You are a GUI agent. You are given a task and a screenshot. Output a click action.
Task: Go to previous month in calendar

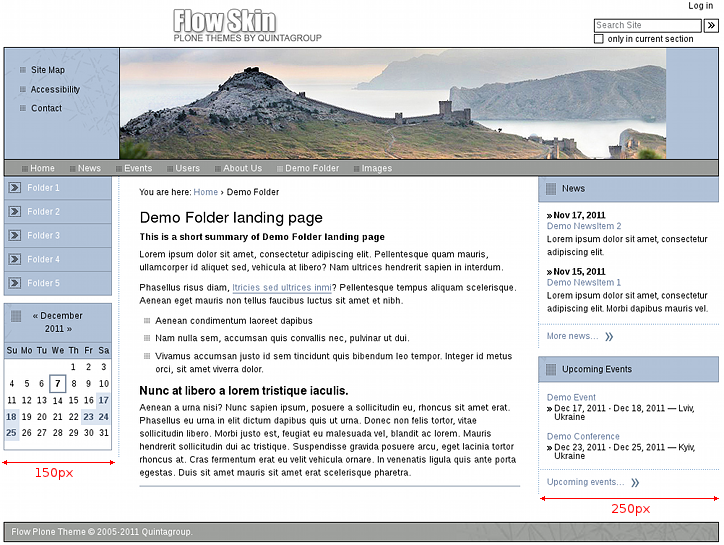click(x=36, y=316)
